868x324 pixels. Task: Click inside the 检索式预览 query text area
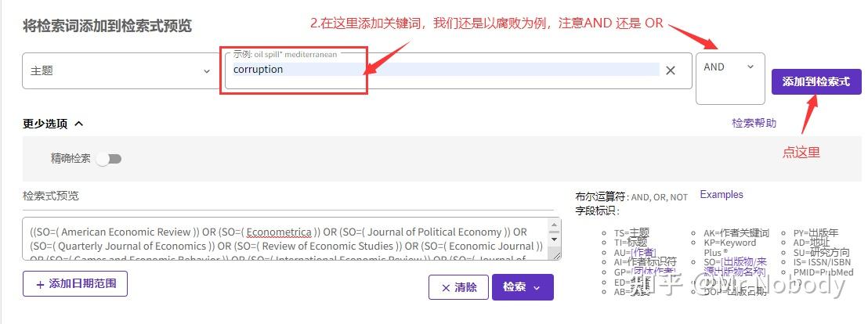[292, 239]
